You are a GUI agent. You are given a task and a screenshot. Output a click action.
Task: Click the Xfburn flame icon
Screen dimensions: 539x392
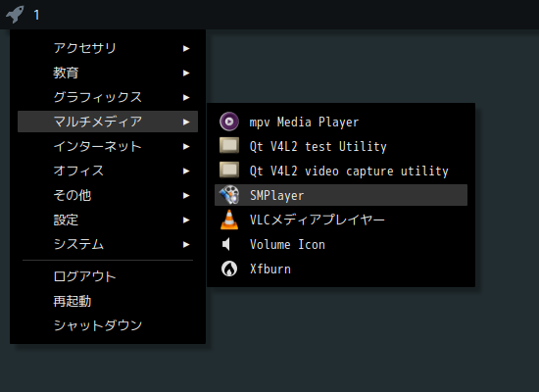[x=229, y=269]
